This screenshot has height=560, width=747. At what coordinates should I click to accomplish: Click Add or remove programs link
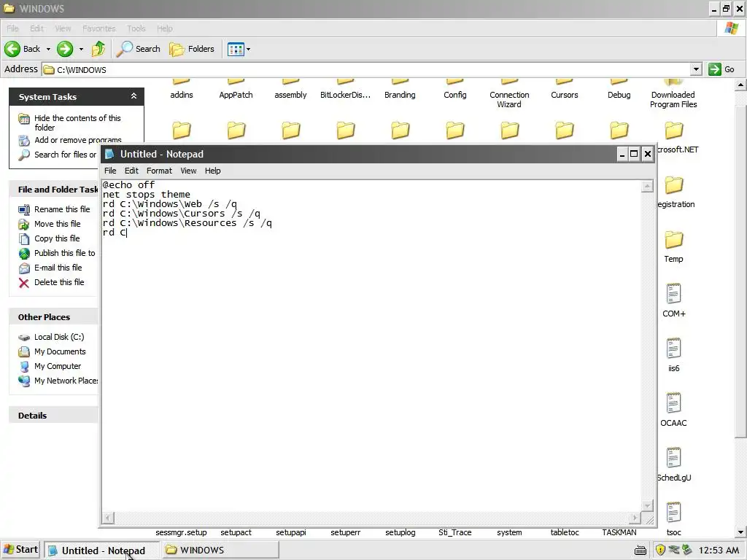[x=77, y=139]
